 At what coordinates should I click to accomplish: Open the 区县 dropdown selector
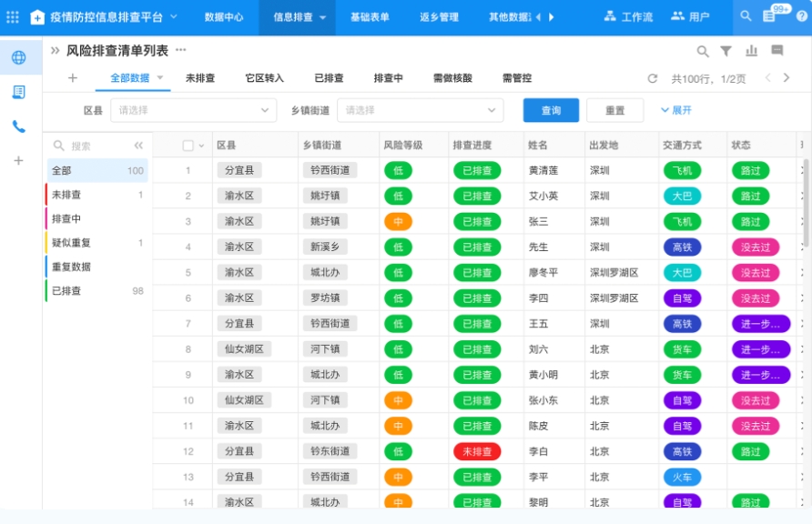pos(193,110)
